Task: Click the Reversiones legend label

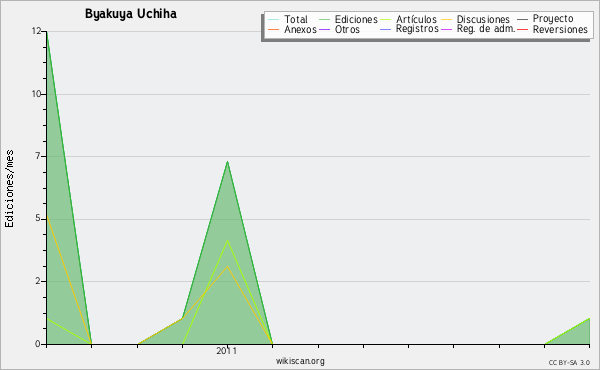Action: (560, 29)
